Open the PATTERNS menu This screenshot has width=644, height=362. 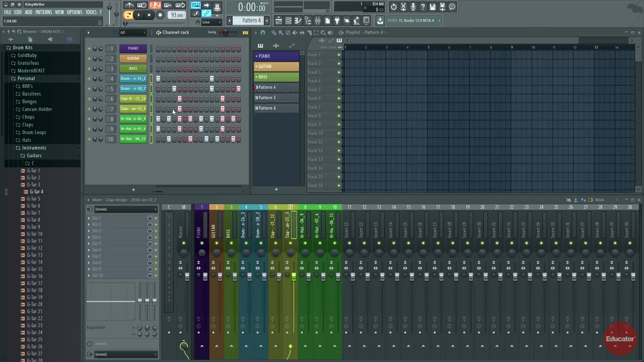[x=44, y=12]
